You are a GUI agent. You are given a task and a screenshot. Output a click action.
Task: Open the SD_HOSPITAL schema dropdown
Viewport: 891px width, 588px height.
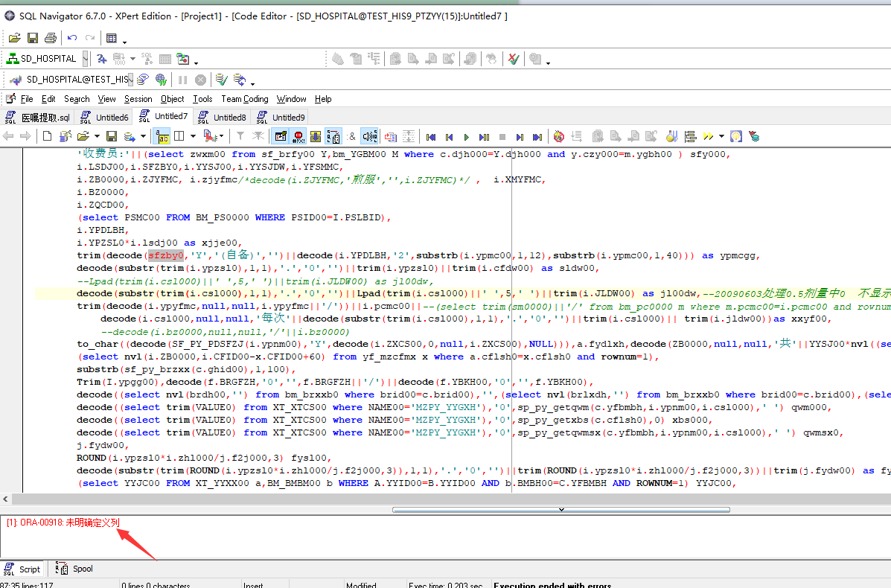tap(85, 58)
